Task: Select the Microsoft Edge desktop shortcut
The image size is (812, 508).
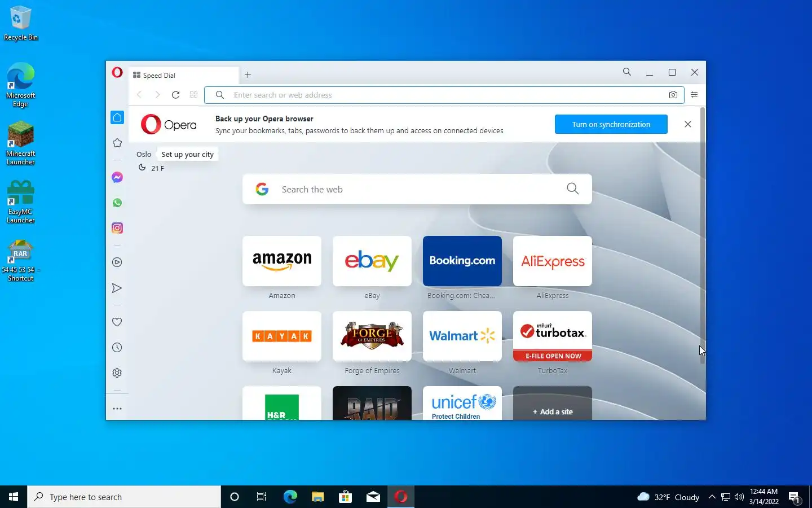Action: pyautogui.click(x=21, y=85)
